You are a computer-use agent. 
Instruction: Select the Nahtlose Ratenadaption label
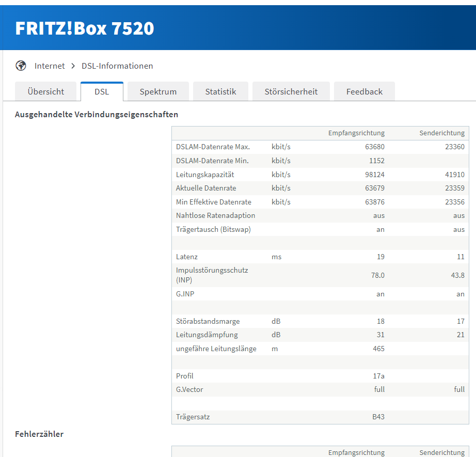pyautogui.click(x=215, y=215)
